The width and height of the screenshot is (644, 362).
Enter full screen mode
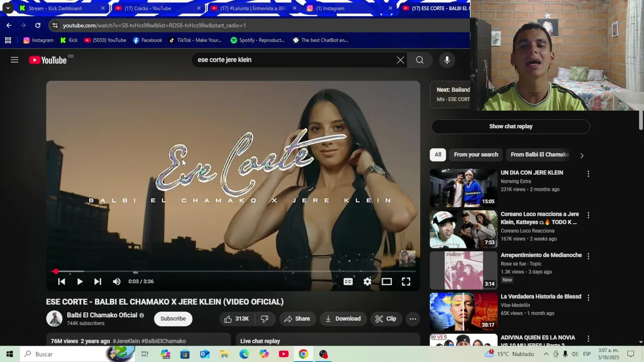tap(406, 282)
